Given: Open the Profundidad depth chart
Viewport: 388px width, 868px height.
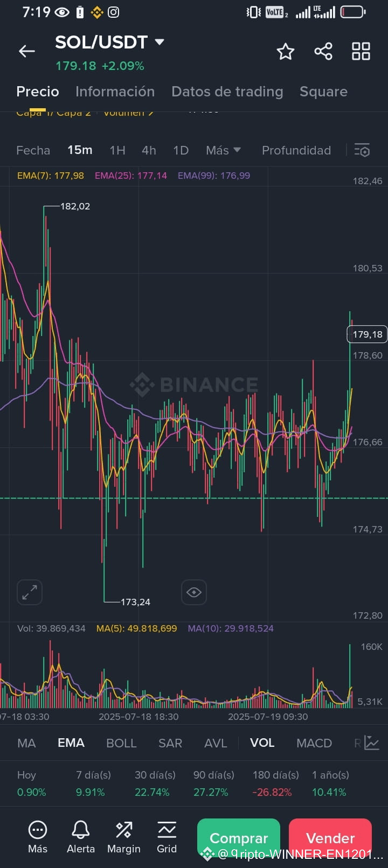Looking at the screenshot, I should pyautogui.click(x=296, y=150).
